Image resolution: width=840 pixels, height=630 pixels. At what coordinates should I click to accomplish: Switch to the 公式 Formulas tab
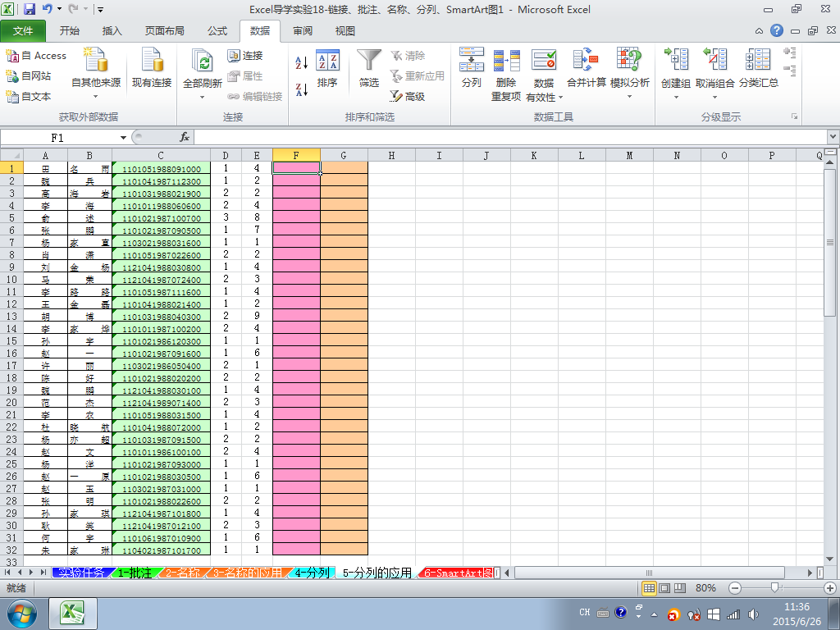pos(217,31)
